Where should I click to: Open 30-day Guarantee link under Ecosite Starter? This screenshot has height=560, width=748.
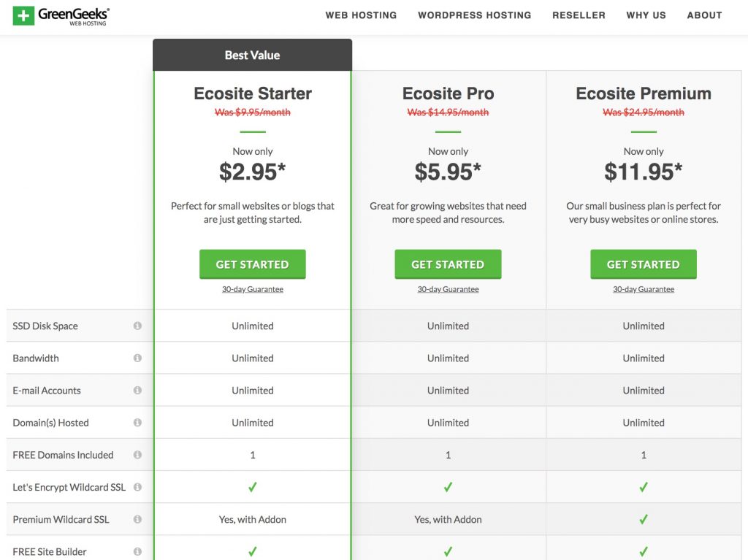[252, 289]
